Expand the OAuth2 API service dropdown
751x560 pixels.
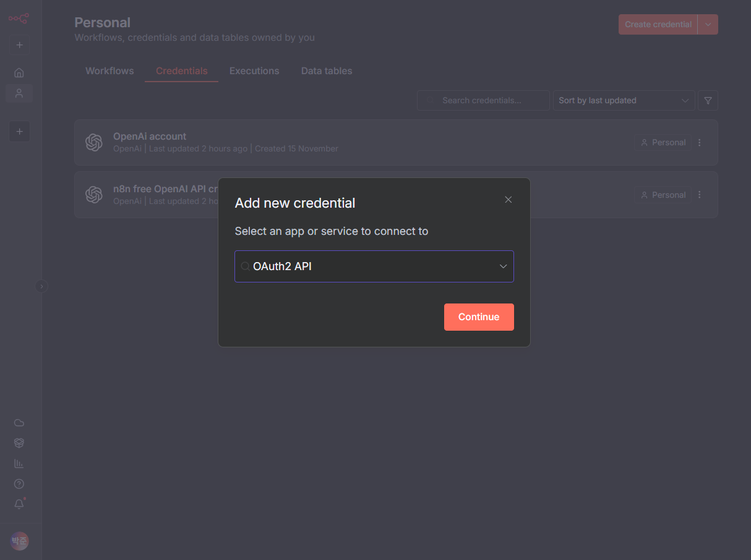click(503, 266)
